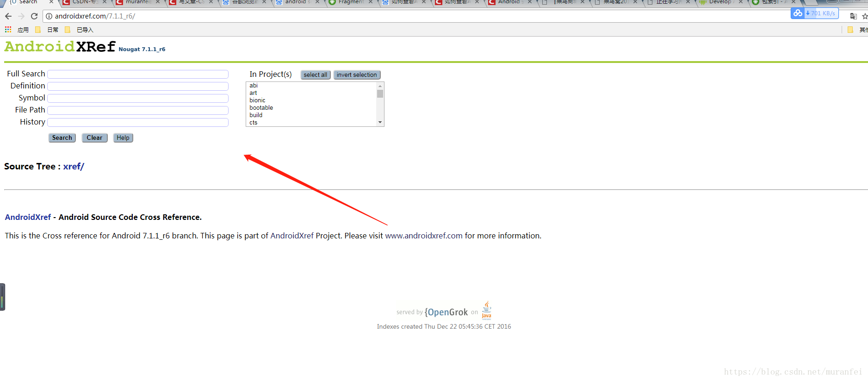This screenshot has height=381, width=868.
Task: Open the 应用 apps bookmark label
Action: point(23,30)
